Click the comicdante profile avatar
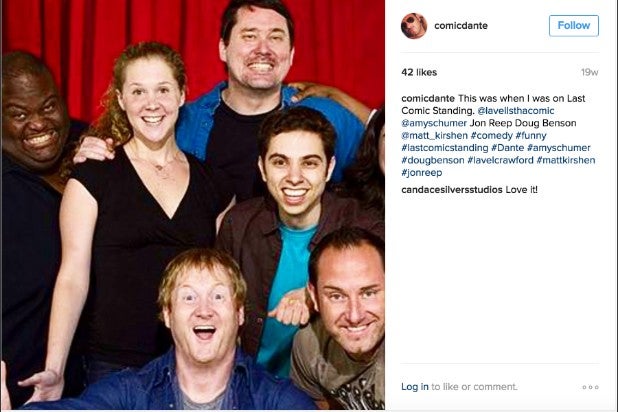This screenshot has width=618, height=412. pos(414,26)
